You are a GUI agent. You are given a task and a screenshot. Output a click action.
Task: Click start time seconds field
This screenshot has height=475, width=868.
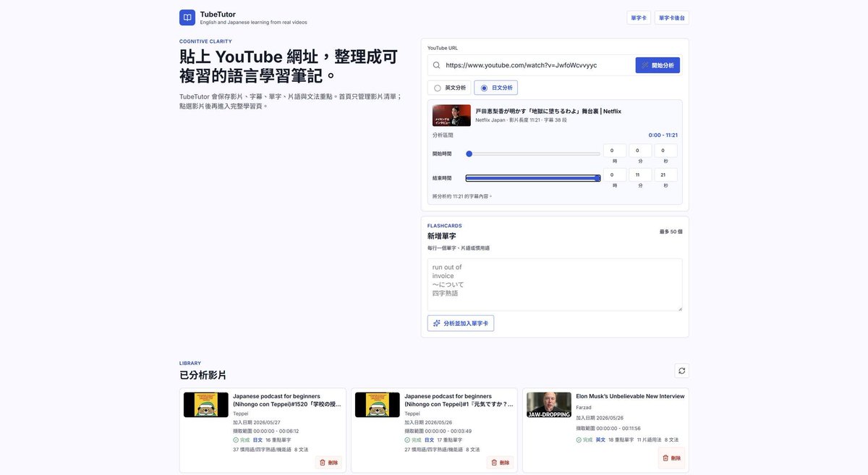tap(666, 151)
